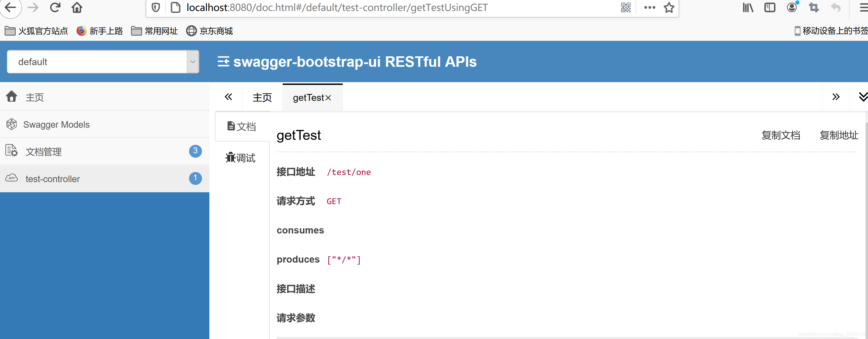Open the 新手上路 bookmark
868x339 pixels.
[x=100, y=31]
